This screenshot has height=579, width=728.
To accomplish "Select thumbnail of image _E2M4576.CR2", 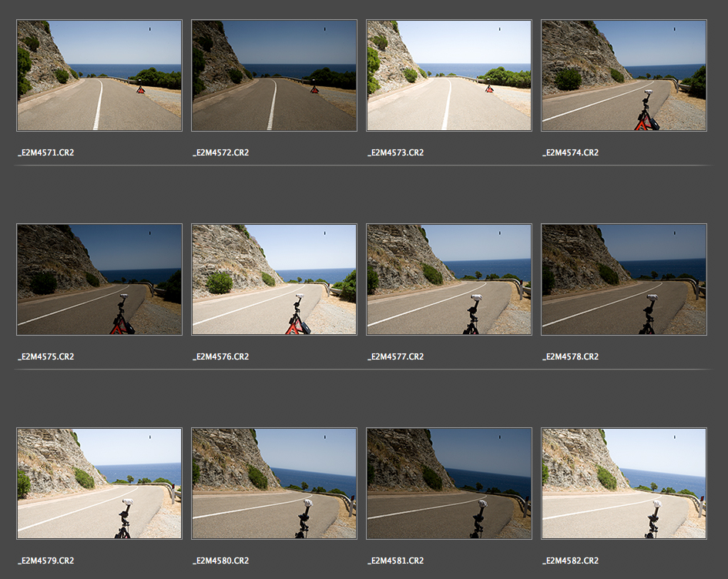I will (274, 279).
